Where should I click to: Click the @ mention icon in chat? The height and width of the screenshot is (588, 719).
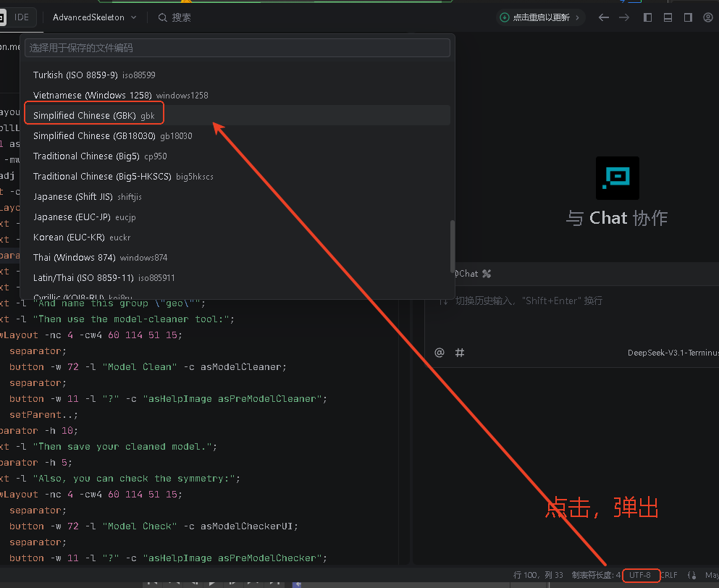(440, 353)
